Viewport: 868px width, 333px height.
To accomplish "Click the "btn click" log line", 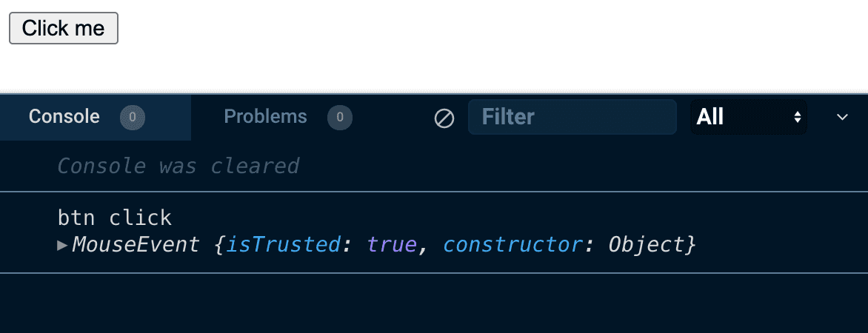I will point(115,218).
